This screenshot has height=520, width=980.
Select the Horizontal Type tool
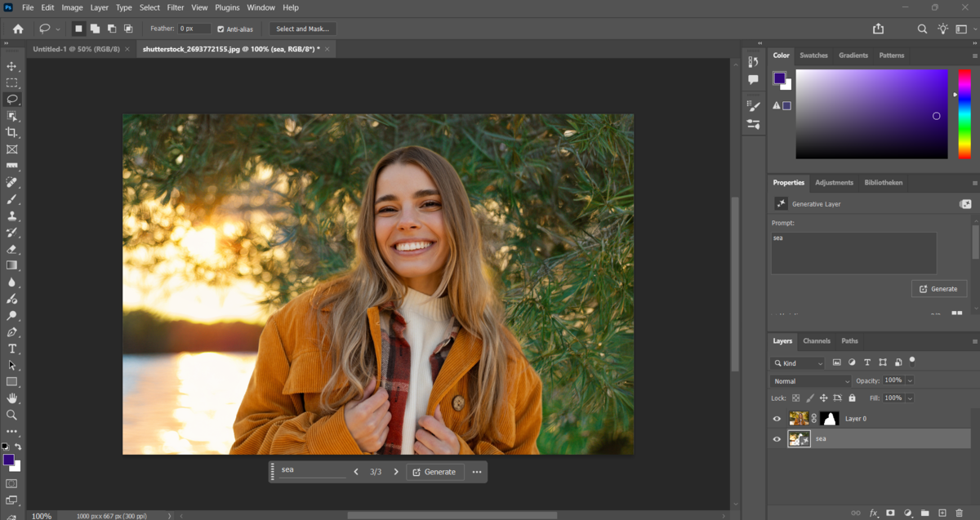(x=12, y=349)
